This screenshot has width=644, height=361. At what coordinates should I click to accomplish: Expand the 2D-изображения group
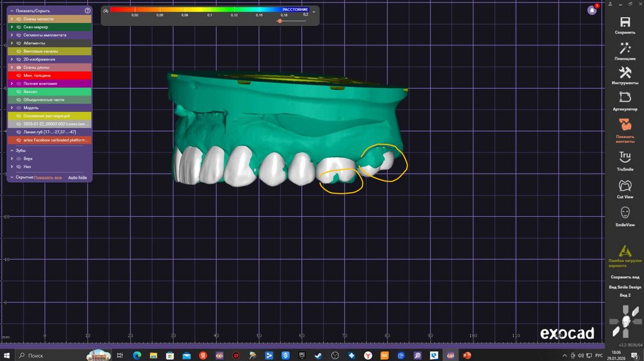click(x=11, y=59)
